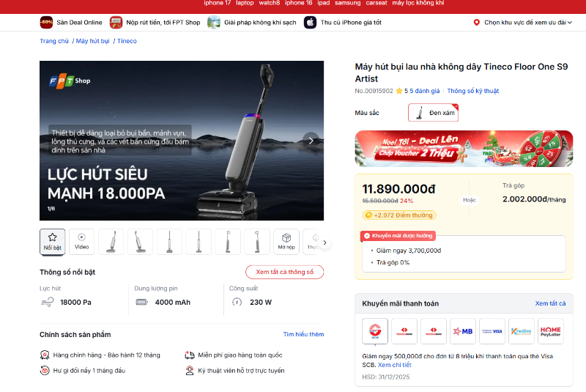Screen dimensions: 586x392
Task: Show more thumbnails with the strip arrow
Action: click(324, 243)
